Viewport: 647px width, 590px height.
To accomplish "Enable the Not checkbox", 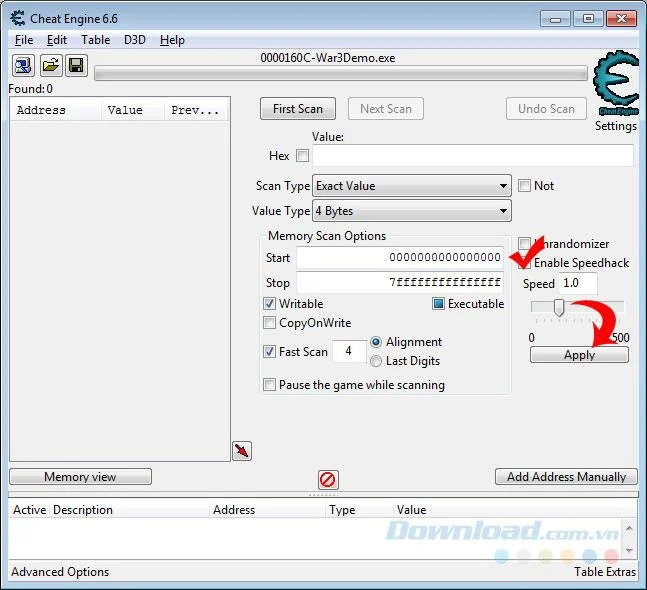I will (524, 186).
